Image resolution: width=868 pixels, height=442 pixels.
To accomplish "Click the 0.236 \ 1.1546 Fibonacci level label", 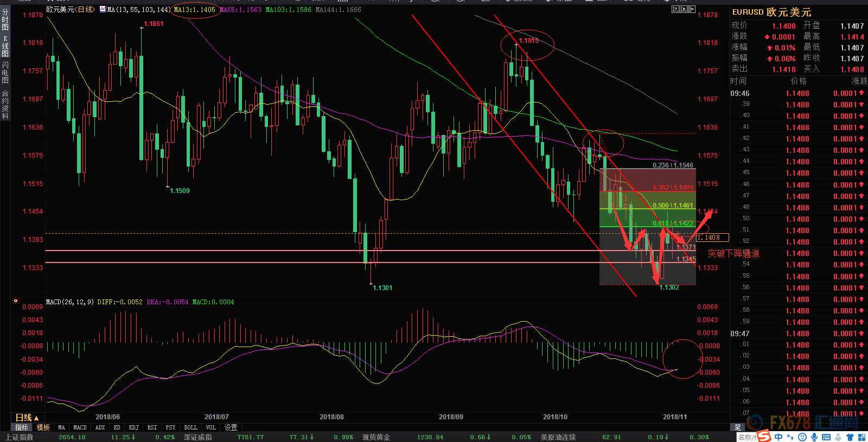I will (x=673, y=165).
